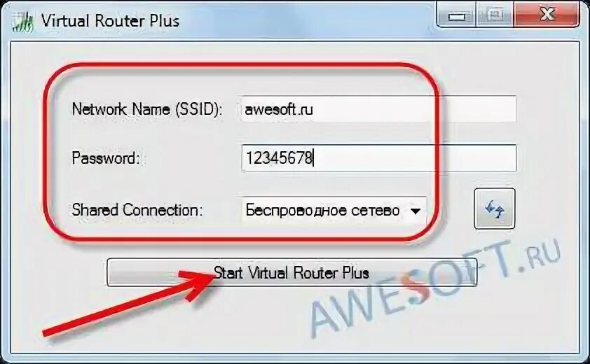The image size is (590, 364).
Task: Click the Virtual Router Plus title bar icon
Action: coord(22,22)
